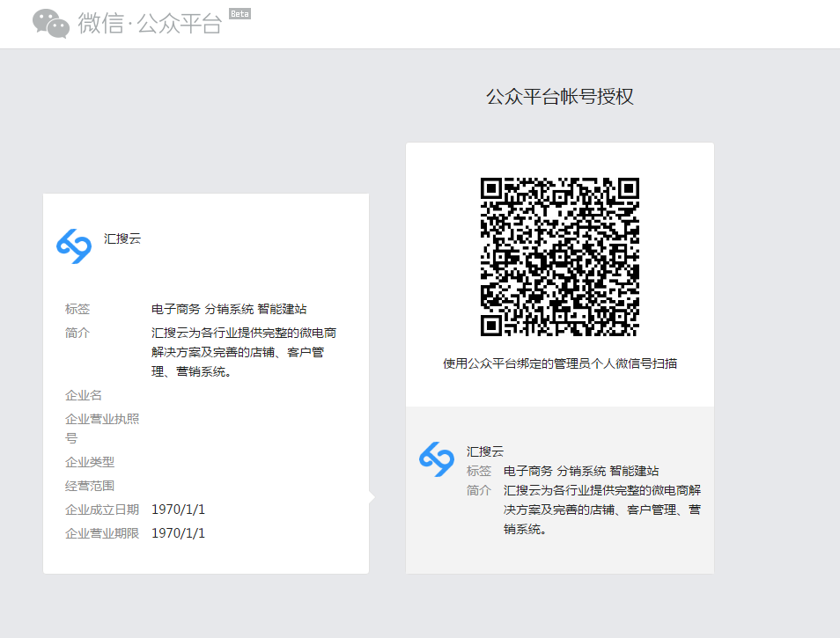Click the 企业名 field label
The image size is (840, 638).
tap(84, 395)
